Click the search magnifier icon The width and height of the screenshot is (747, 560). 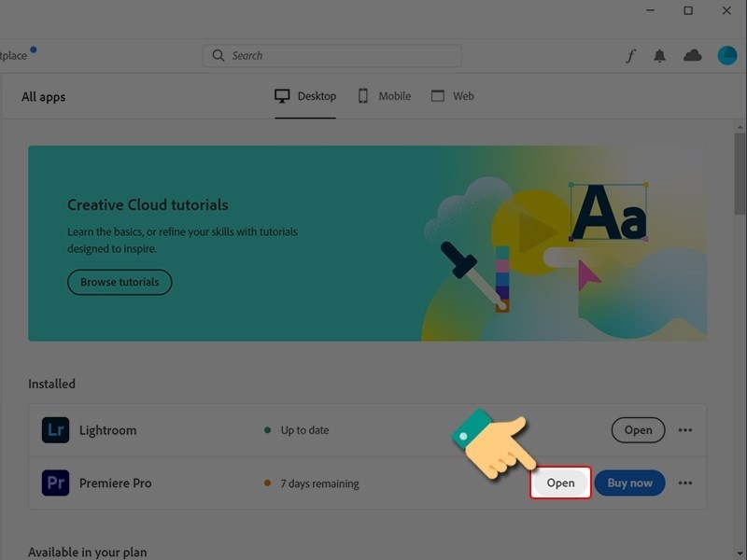tap(218, 56)
